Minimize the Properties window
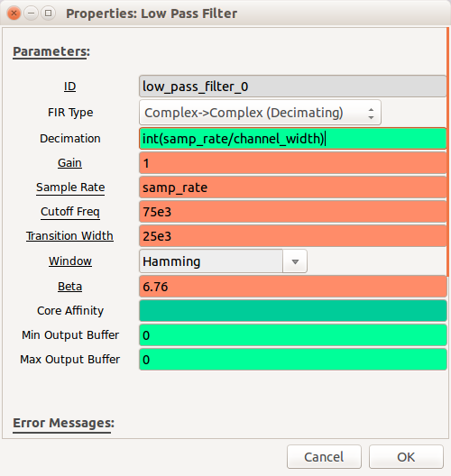 31,14
